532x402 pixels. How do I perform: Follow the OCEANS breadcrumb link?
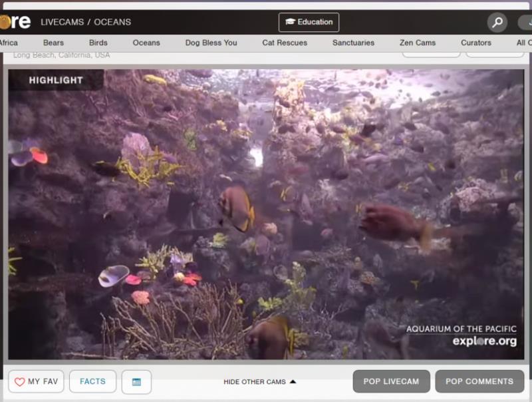click(112, 22)
